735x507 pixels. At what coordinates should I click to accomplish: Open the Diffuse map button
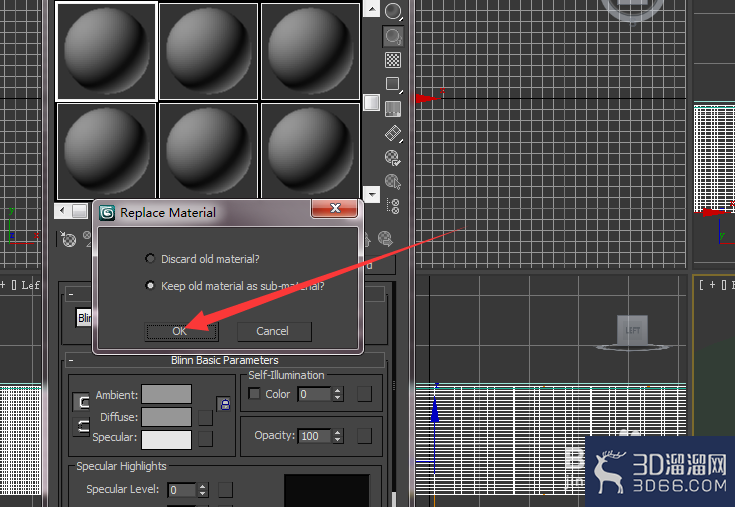(205, 418)
